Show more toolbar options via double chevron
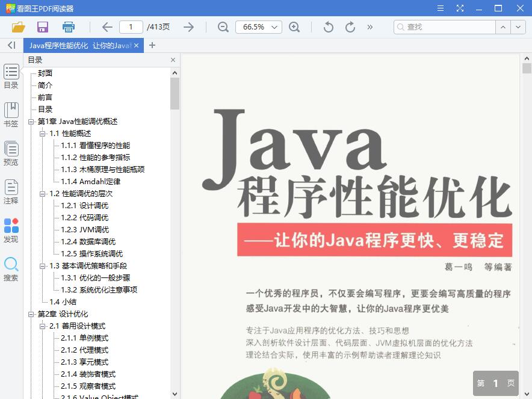The image size is (532, 399). coord(370,27)
